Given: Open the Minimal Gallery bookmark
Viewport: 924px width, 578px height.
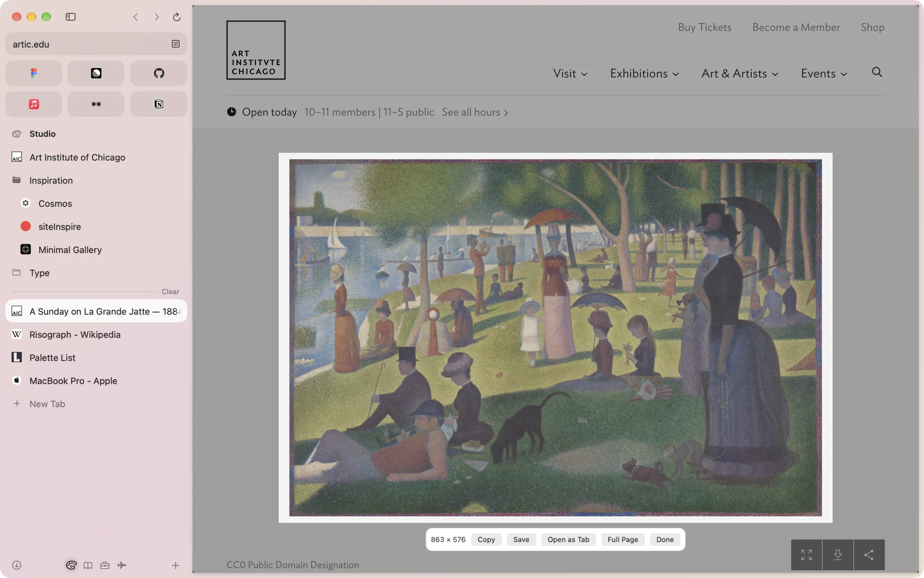Looking at the screenshot, I should tap(96, 250).
